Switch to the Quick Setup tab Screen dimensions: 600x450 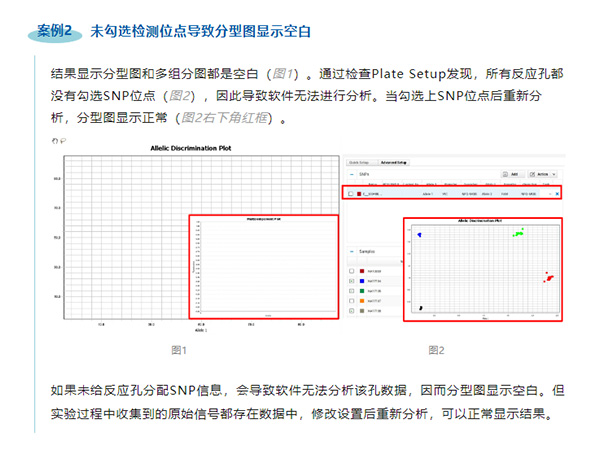357,160
